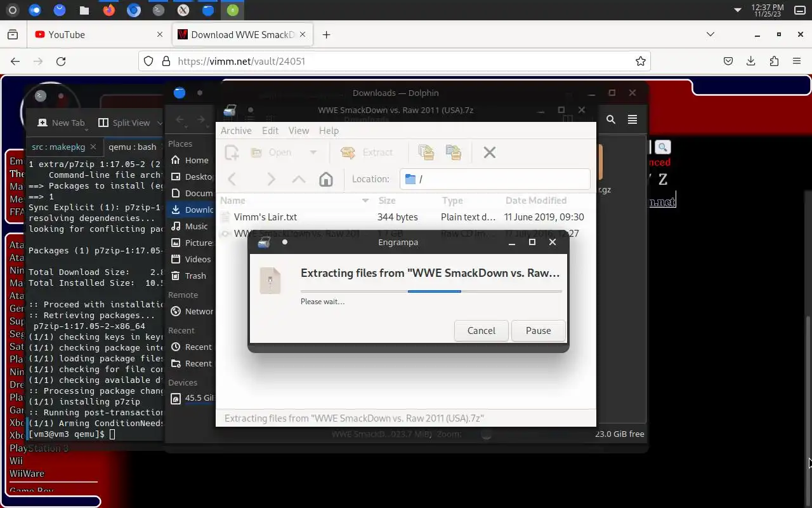Open the Edit menu in Engrampa
Viewport: 812px width, 508px height.
point(270,130)
